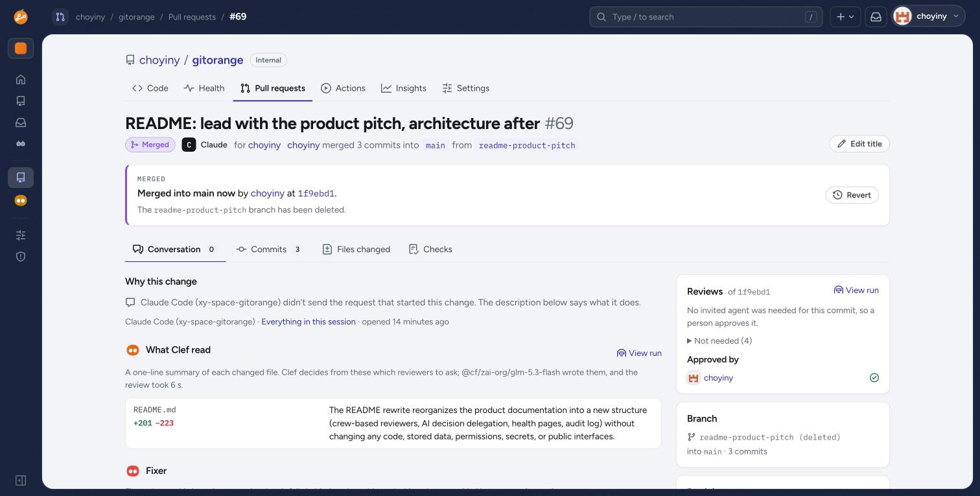Click the red Fixer avatar icon
This screenshot has height=496, width=980.
point(132,471)
